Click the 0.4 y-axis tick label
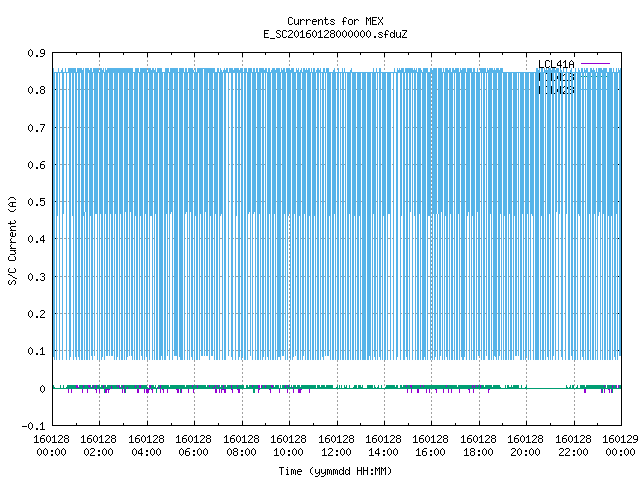This screenshot has width=640, height=480. pyautogui.click(x=36, y=239)
